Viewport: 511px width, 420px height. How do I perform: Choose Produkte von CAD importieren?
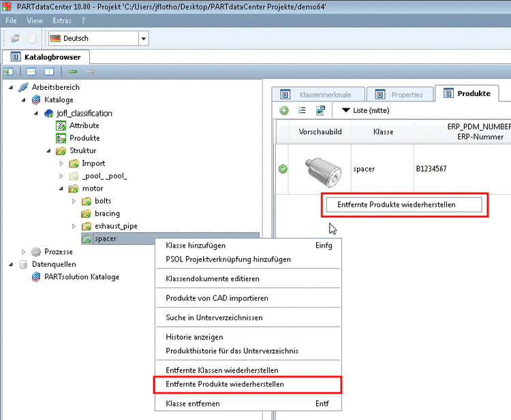[x=248, y=298]
